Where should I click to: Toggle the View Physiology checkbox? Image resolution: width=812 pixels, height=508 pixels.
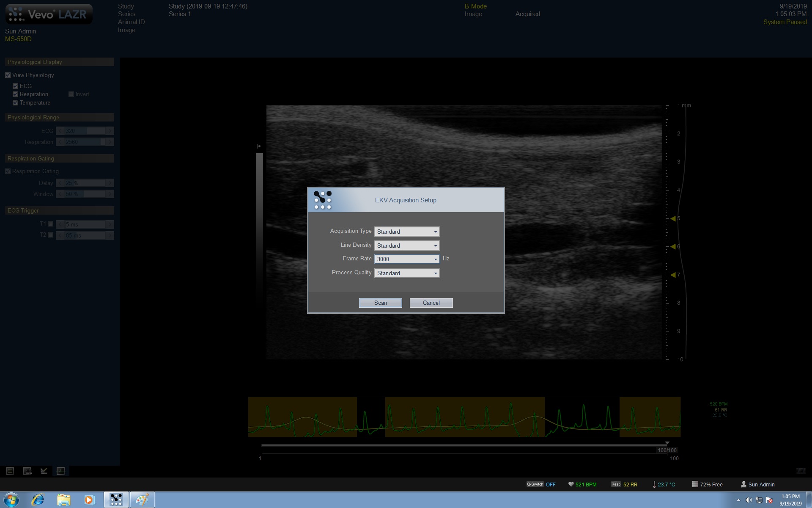[x=8, y=75]
